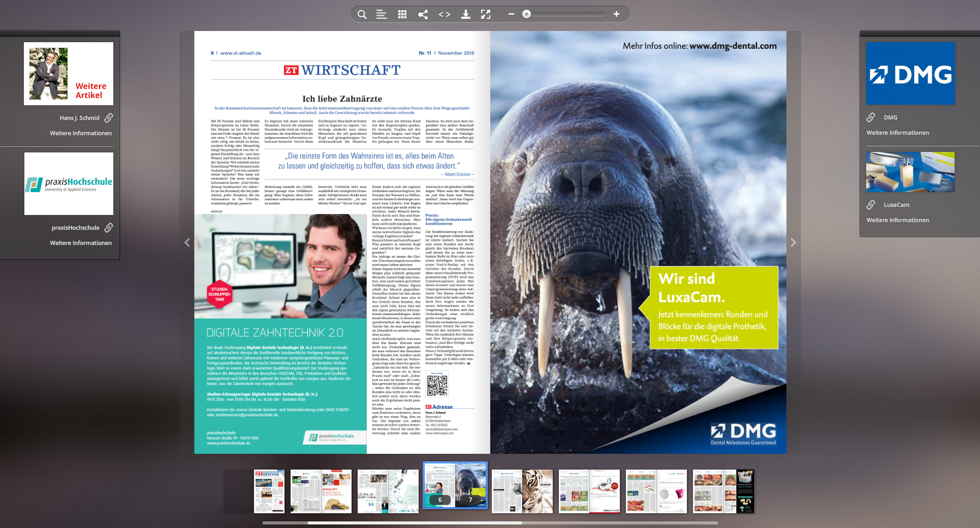Click the praxisHochschule sidebar label
Screen dimensions: 980x528
click(x=75, y=228)
